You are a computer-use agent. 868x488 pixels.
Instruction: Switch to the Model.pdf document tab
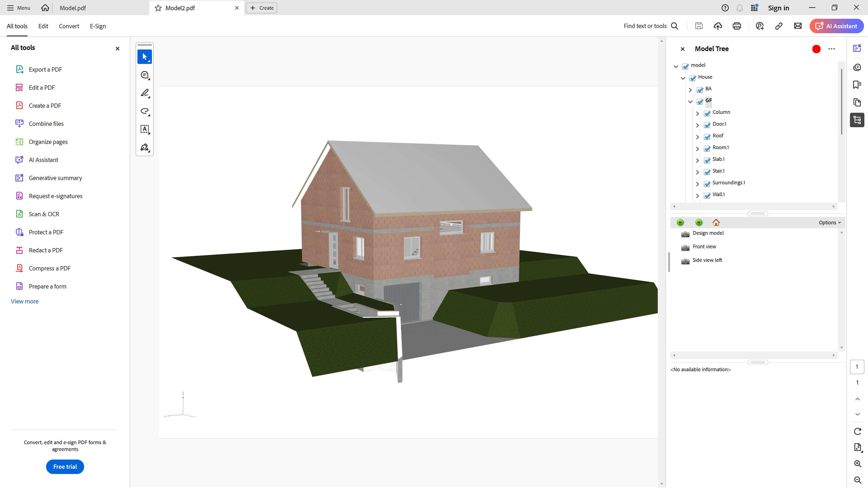[x=72, y=8]
